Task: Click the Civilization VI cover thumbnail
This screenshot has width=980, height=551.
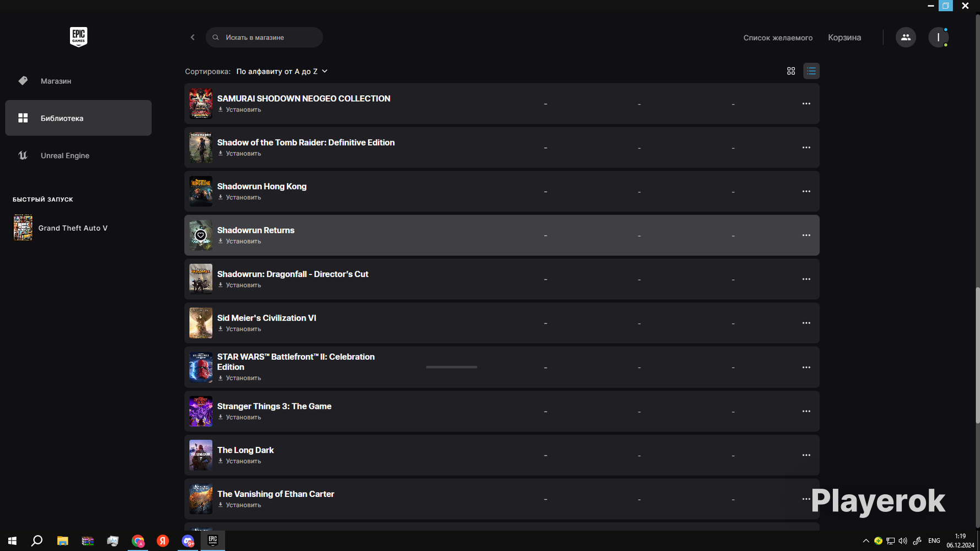Action: click(201, 323)
